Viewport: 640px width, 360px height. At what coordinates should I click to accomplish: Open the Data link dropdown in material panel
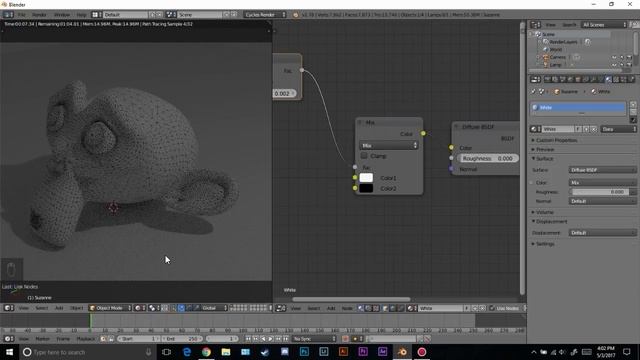tap(618, 129)
